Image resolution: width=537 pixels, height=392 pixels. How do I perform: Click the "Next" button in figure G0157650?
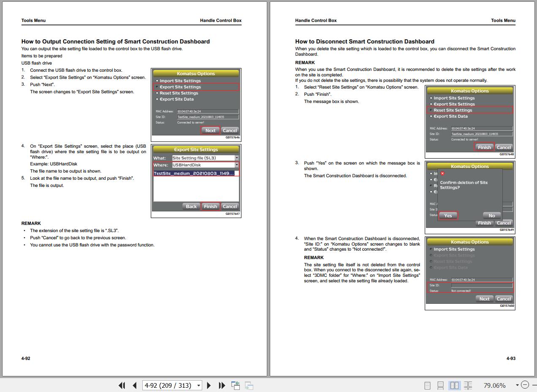(x=484, y=299)
